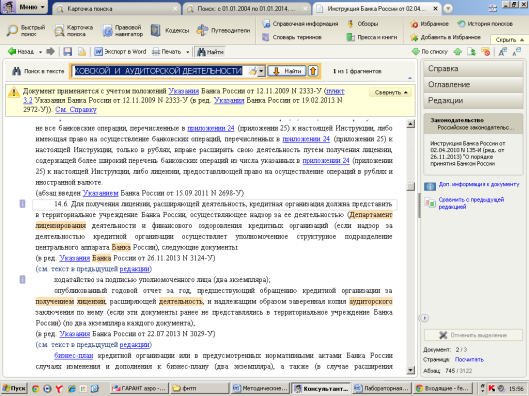Viewport: 529px width, 396px height.
Task: Open Справочная информация
Action: click(300, 24)
